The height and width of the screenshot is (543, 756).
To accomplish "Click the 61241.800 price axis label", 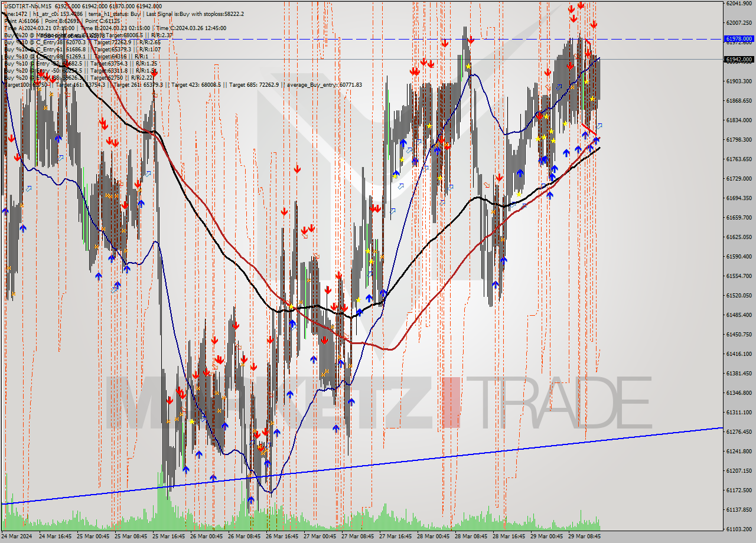I will pyautogui.click(x=739, y=451).
